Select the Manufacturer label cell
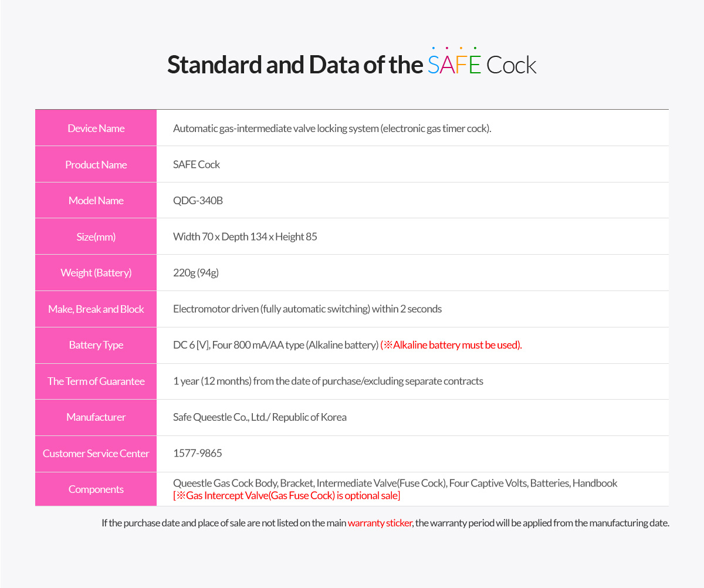This screenshot has width=704, height=588. [x=96, y=417]
